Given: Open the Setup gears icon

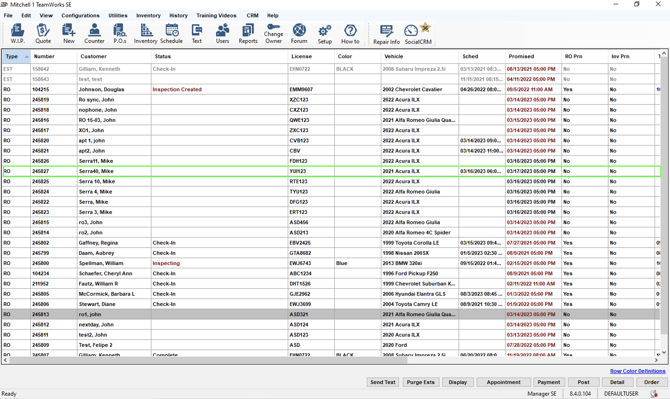Looking at the screenshot, I should 325,34.
